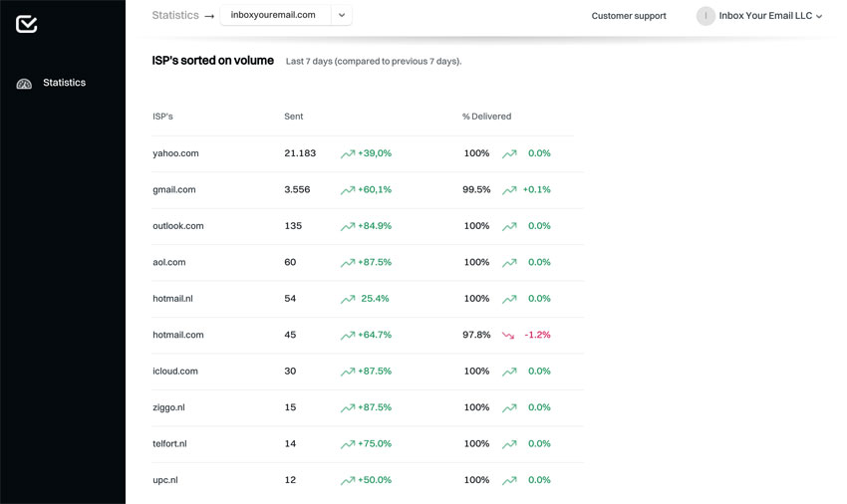This screenshot has width=847, height=504.
Task: Open Statistics in the sidebar
Action: point(64,83)
